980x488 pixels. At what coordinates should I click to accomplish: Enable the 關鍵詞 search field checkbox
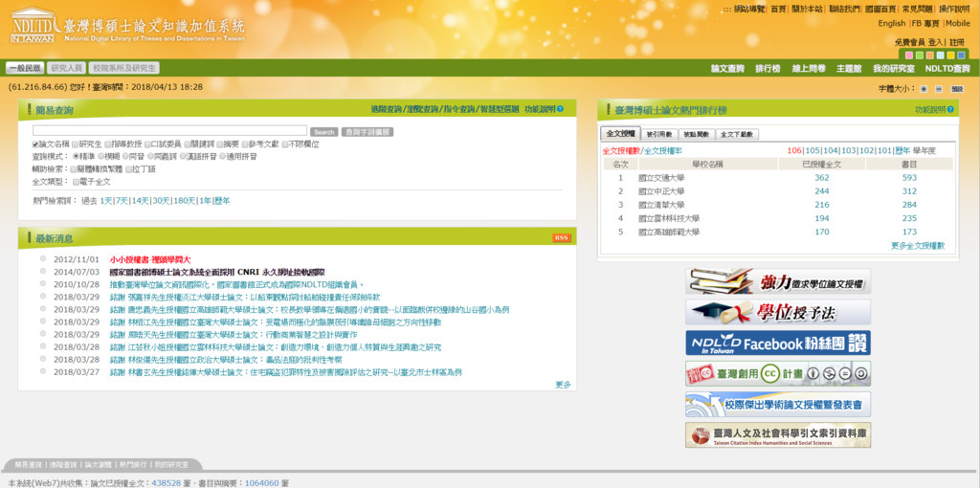point(187,144)
